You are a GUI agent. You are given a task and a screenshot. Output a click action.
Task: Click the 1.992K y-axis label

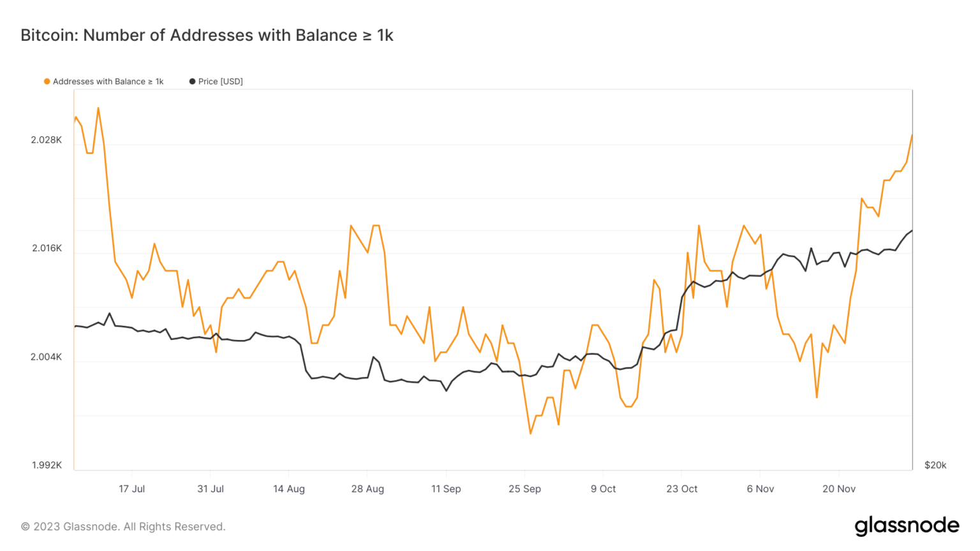[x=47, y=466]
